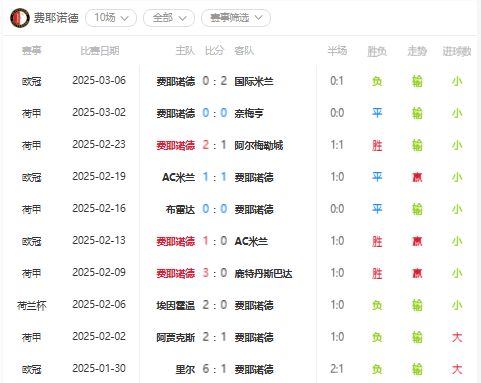This screenshot has height=383, width=481.
Task: Select the 半场 column header
Action: 337,51
